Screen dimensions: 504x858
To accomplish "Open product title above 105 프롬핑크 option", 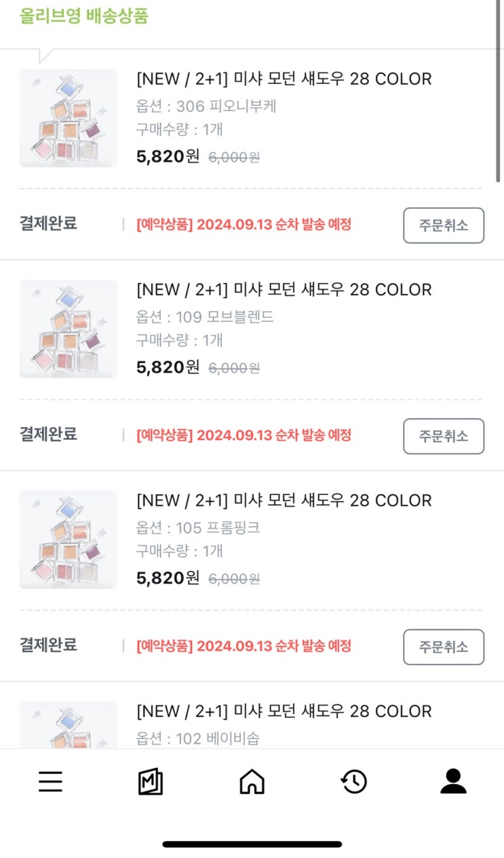I will click(284, 501).
